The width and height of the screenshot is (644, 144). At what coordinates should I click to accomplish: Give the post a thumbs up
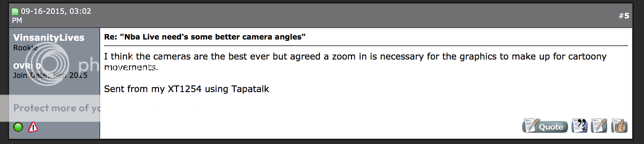619,126
